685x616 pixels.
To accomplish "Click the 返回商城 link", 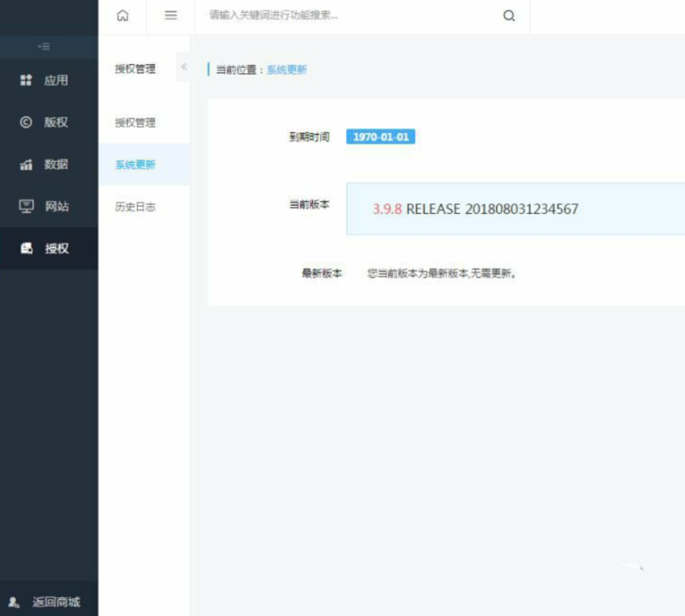I will [x=56, y=602].
